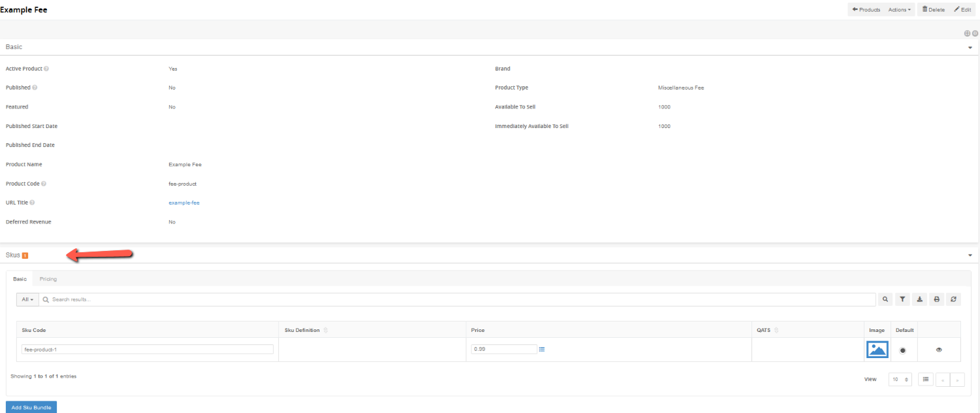Select the Default radio for fee-product-1
980x413 pixels.
coord(903,350)
